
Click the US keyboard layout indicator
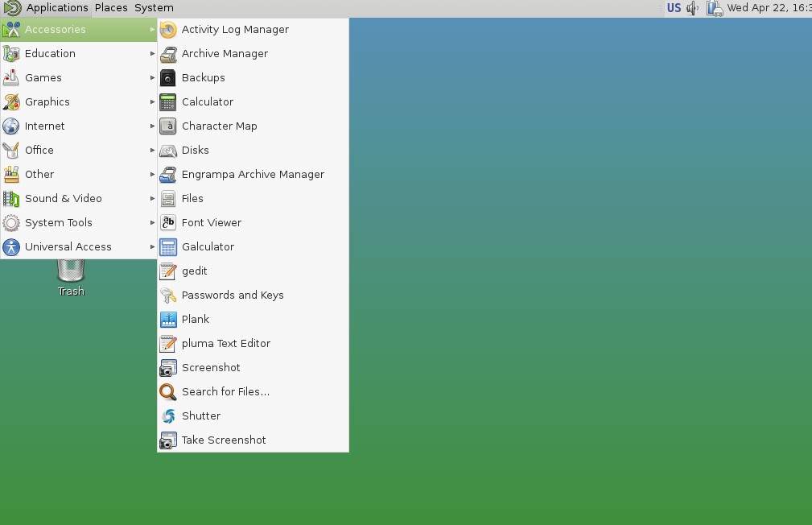point(674,8)
